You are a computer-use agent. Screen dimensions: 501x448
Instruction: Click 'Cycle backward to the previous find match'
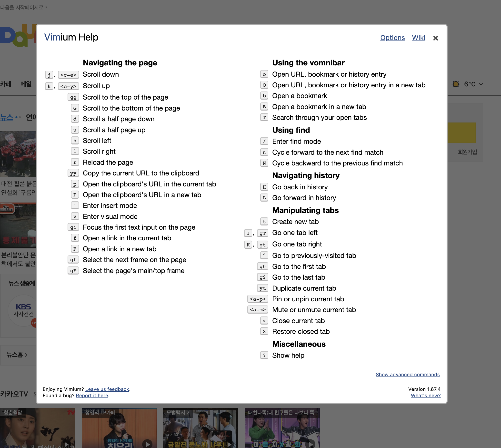337,163
